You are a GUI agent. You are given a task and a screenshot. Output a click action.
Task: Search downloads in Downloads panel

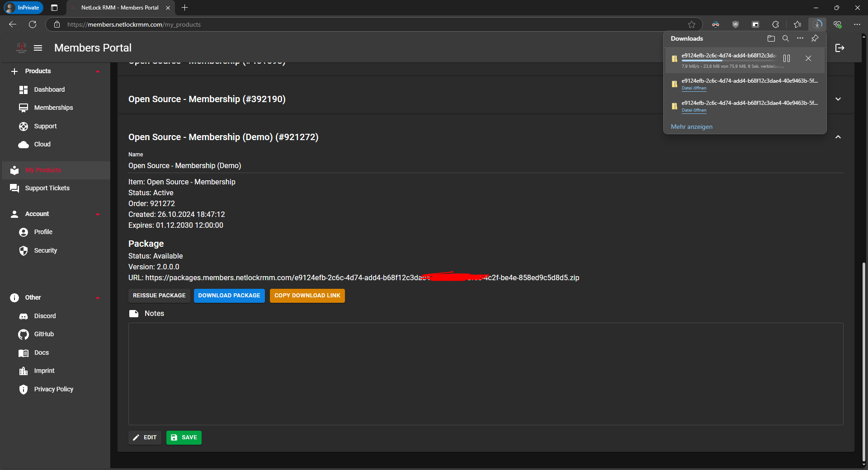[x=786, y=38]
